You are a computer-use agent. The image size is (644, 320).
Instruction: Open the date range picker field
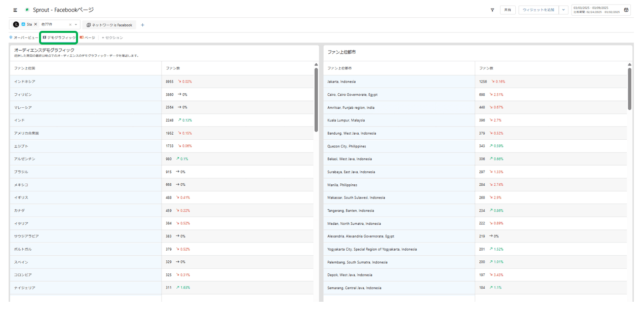(x=597, y=10)
